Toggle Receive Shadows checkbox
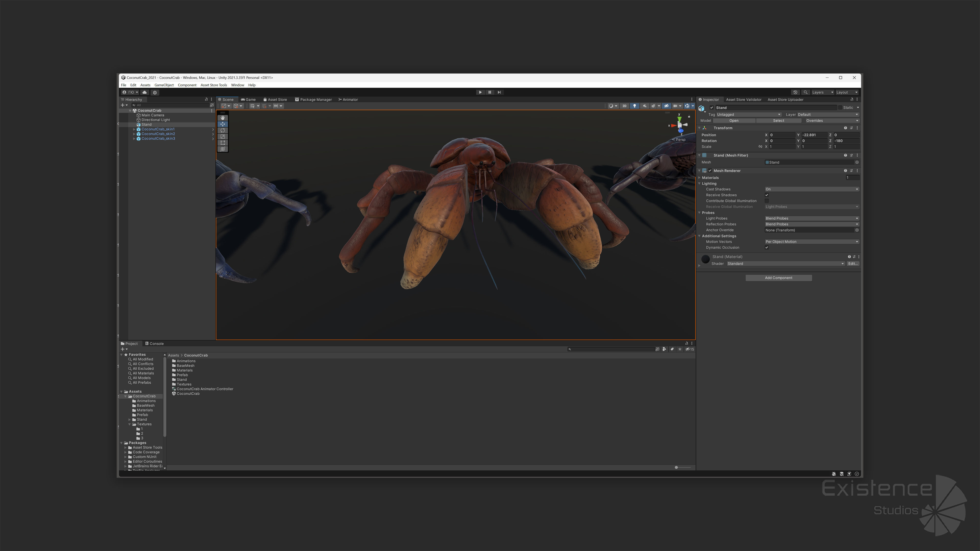This screenshot has width=980, height=551. (767, 195)
